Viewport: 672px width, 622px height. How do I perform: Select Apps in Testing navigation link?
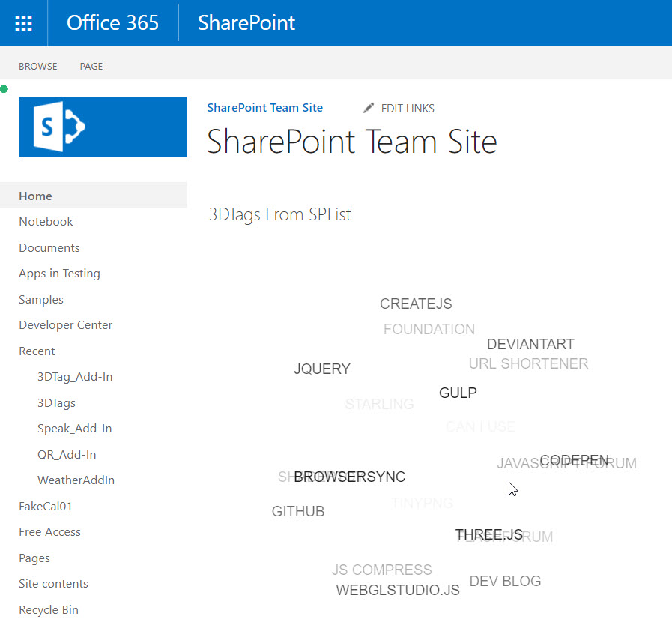[x=59, y=274]
